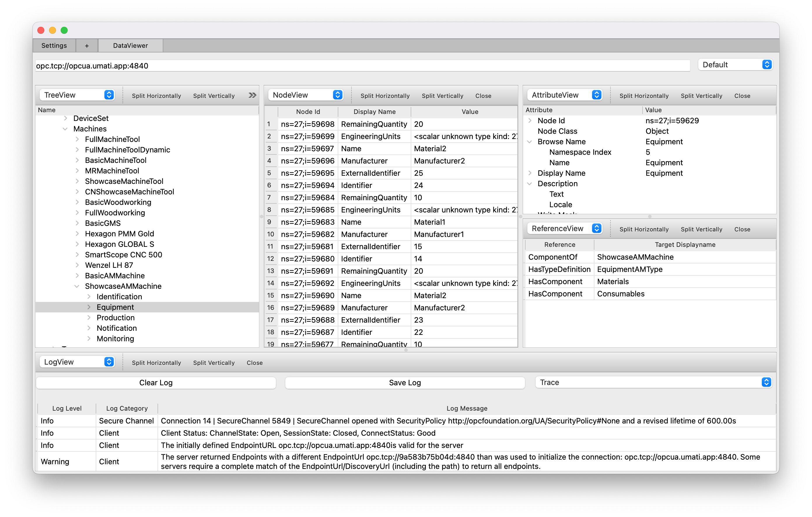Add a new tab with plus button
The image size is (812, 517).
click(x=87, y=45)
